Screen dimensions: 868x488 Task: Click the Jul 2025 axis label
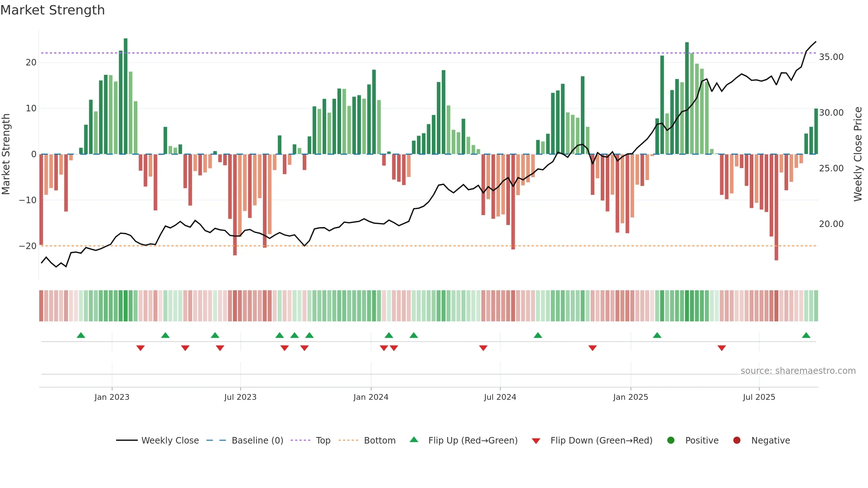click(x=759, y=397)
